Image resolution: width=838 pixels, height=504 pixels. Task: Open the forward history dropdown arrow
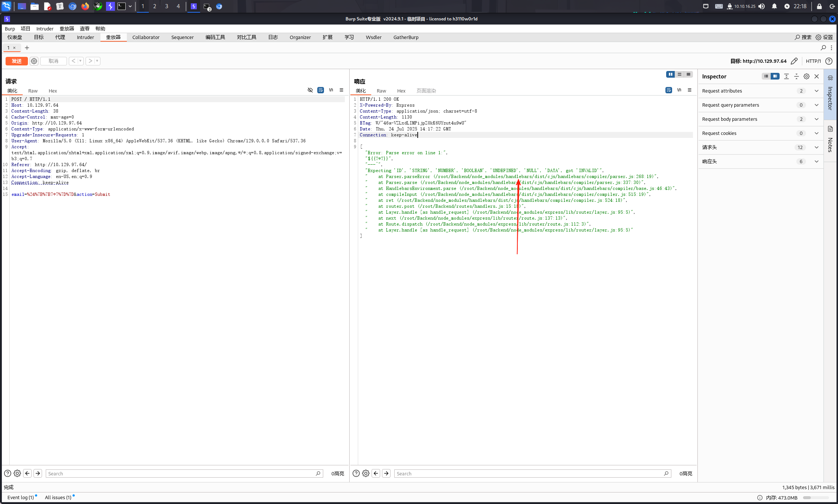pyautogui.click(x=97, y=61)
